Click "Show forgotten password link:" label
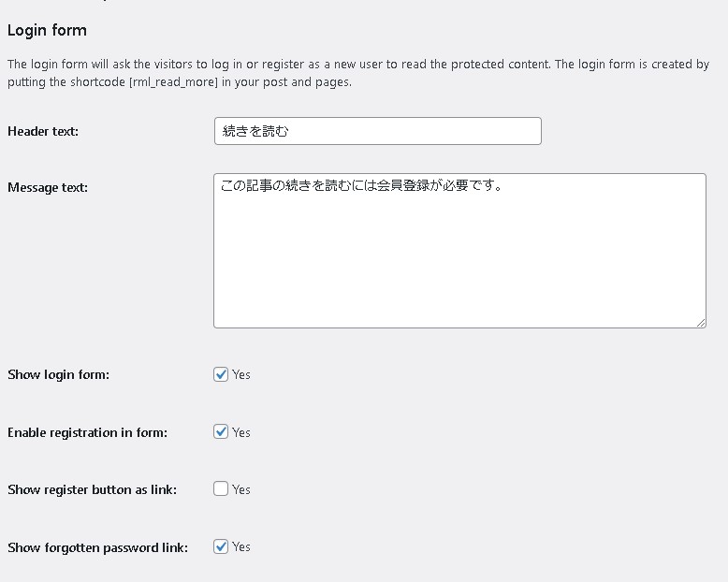This screenshot has height=582, width=728. click(x=97, y=547)
